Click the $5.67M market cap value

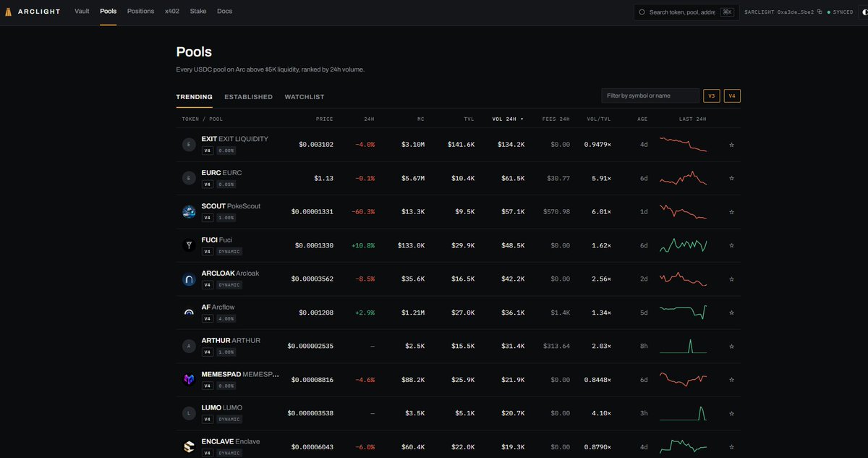pyautogui.click(x=413, y=178)
